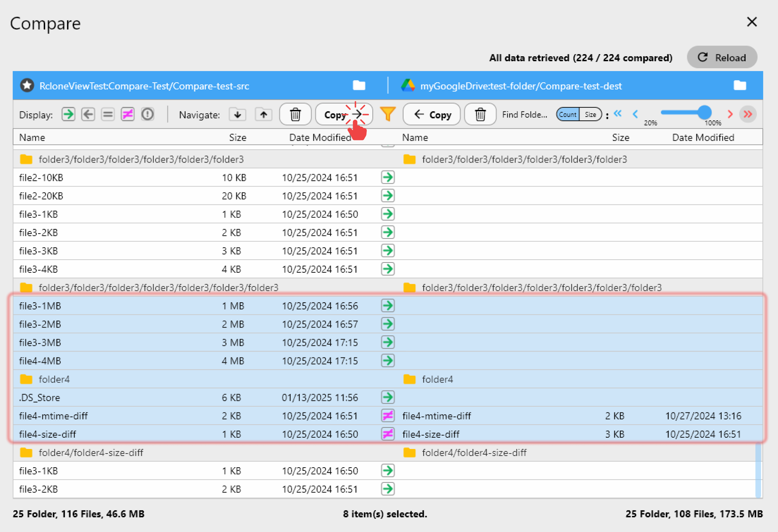Image resolution: width=778 pixels, height=532 pixels.
Task: Collapse folders with double left chevron
Action: pos(618,114)
